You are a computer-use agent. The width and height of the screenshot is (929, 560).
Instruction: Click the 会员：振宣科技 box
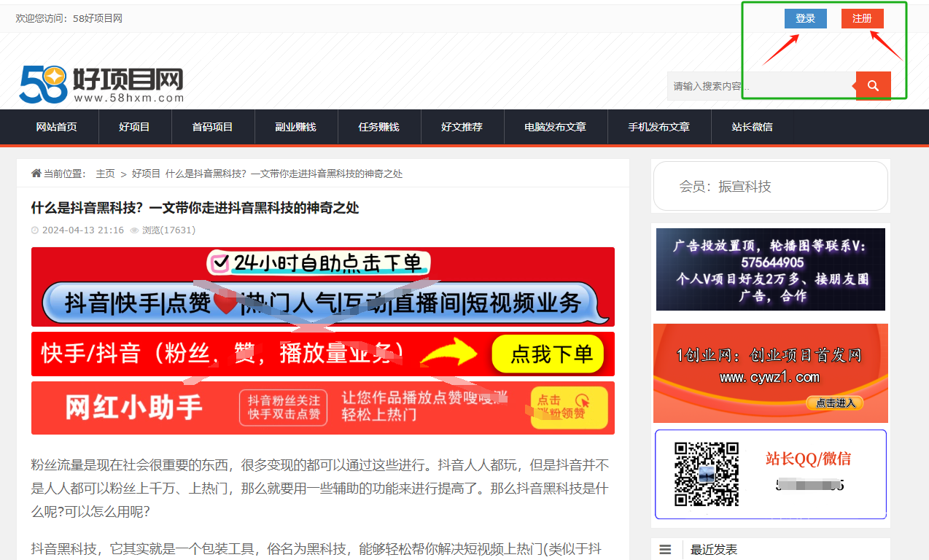(771, 187)
